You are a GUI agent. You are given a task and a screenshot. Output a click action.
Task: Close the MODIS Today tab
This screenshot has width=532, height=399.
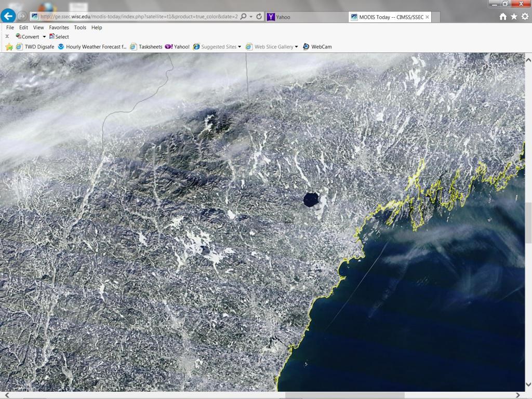[427, 17]
